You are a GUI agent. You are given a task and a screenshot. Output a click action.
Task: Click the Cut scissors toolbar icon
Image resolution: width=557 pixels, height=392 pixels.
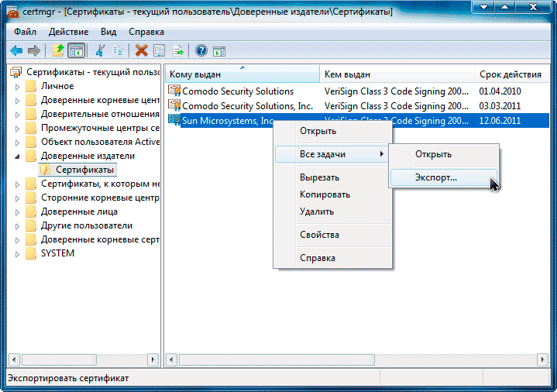(100, 51)
